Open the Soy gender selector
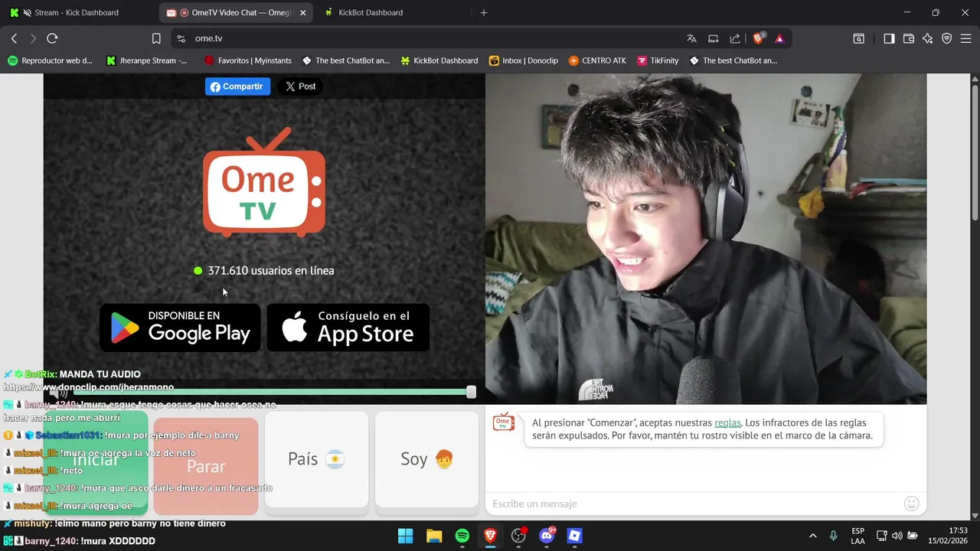 426,459
